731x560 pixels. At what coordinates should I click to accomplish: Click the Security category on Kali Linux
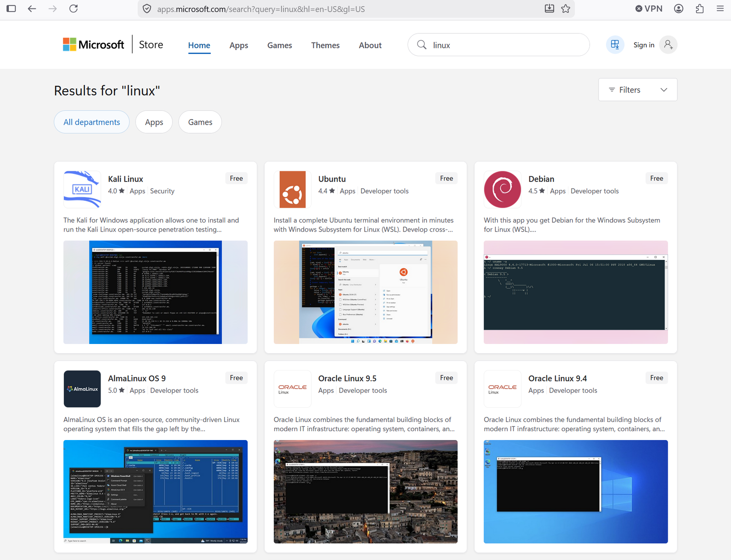162,191
